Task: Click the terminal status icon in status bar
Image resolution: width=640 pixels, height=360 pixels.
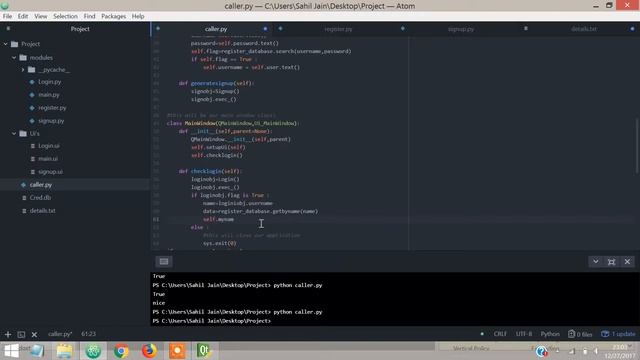Action: coord(21,335)
